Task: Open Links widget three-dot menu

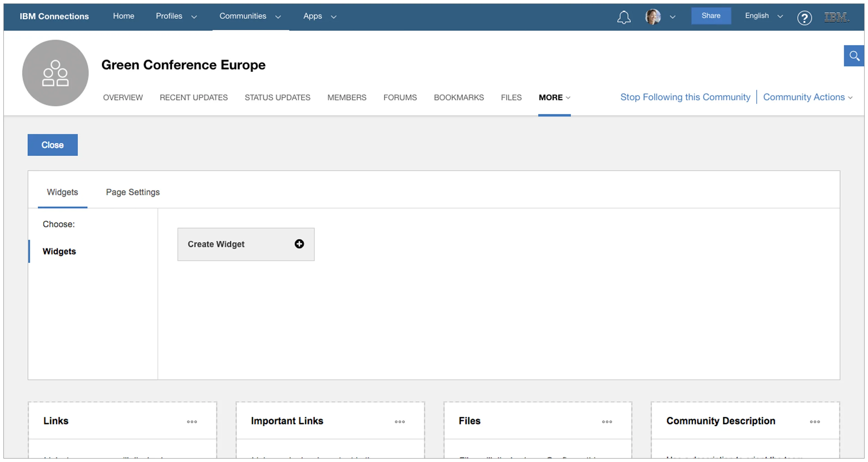Action: (x=192, y=422)
